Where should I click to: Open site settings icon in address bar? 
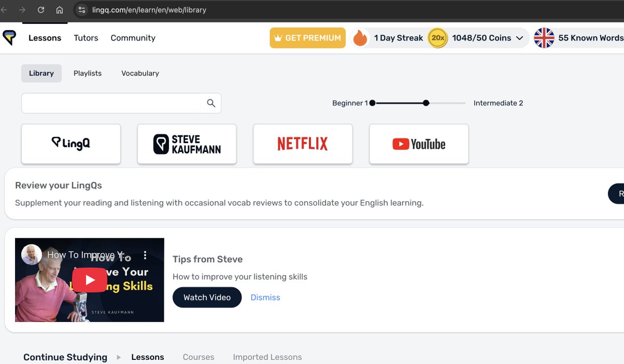point(82,10)
